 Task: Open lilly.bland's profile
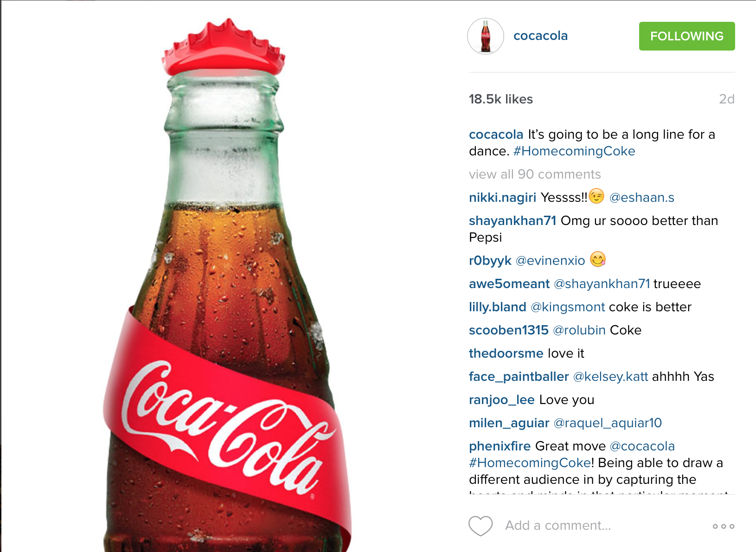pos(497,307)
